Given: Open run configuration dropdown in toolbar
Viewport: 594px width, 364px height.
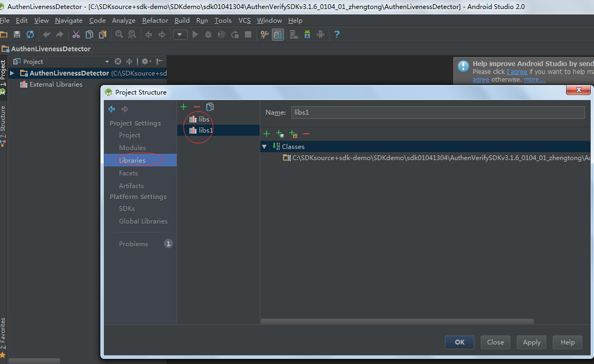Looking at the screenshot, I should pyautogui.click(x=180, y=35).
